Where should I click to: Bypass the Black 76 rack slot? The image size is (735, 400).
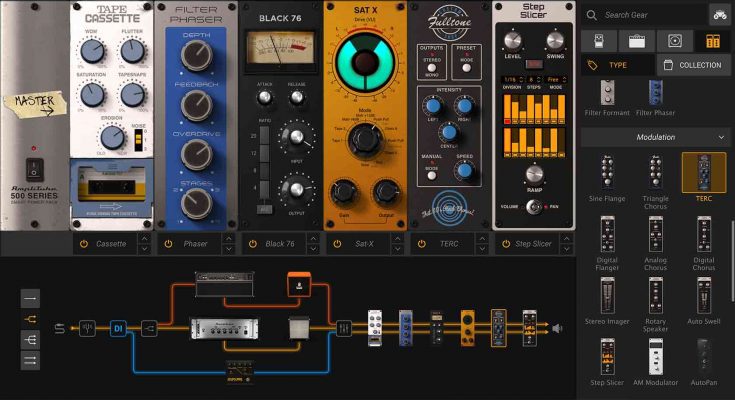pyautogui.click(x=252, y=244)
